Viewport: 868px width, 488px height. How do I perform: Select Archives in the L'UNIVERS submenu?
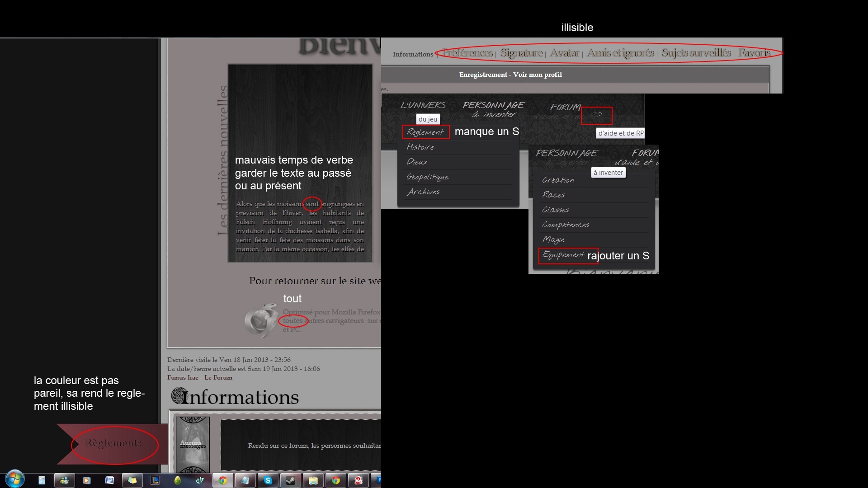(423, 192)
